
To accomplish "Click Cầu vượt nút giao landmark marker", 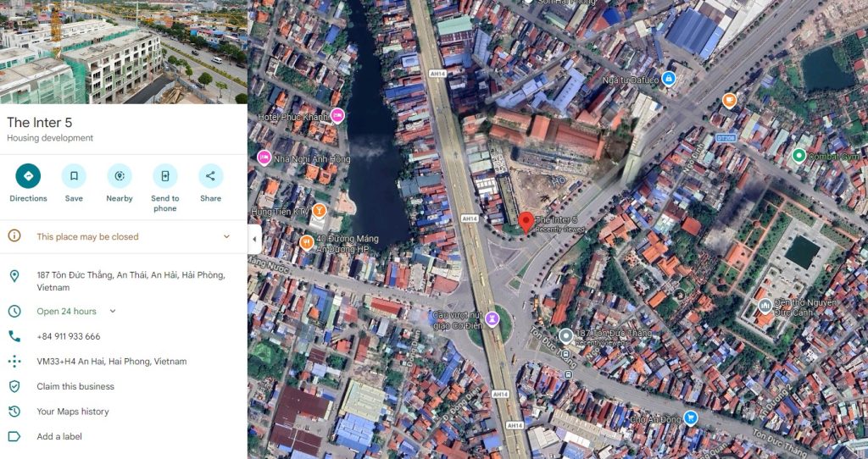I will pos(492,318).
